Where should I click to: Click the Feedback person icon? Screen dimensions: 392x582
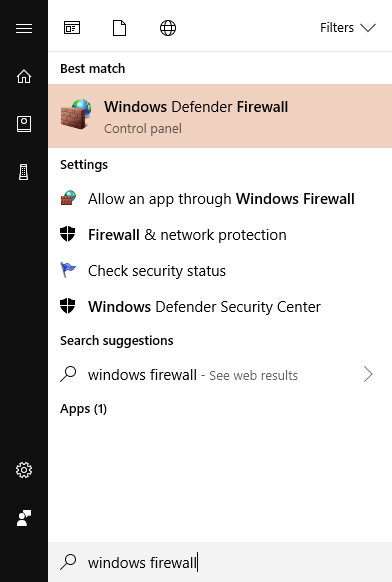[24, 518]
